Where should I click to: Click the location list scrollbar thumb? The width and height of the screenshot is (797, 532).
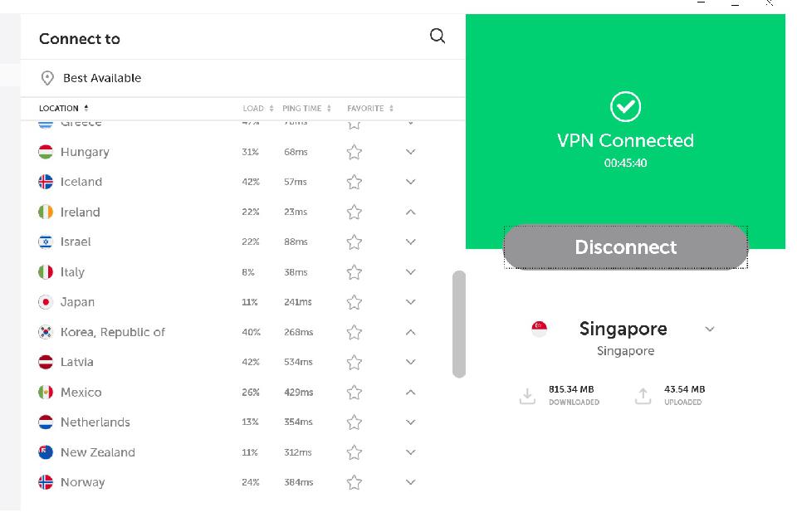459,324
